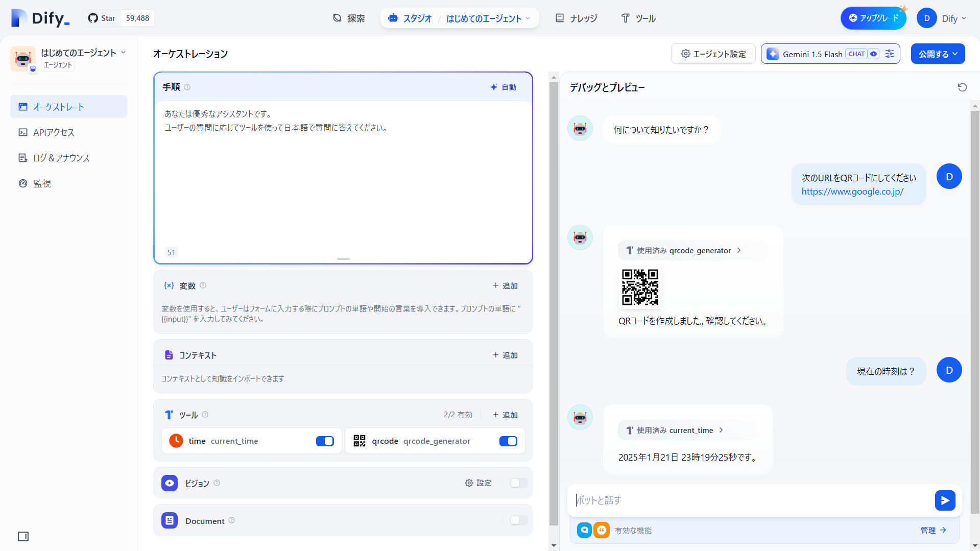The width and height of the screenshot is (980, 551).
Task: Open the https://www.google.co.jp/ link
Action: [852, 191]
